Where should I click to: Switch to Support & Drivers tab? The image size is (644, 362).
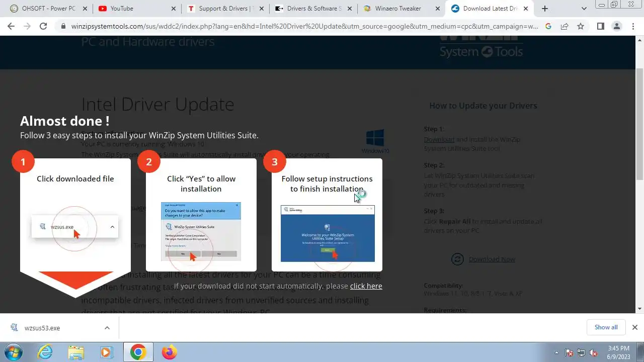click(224, 9)
